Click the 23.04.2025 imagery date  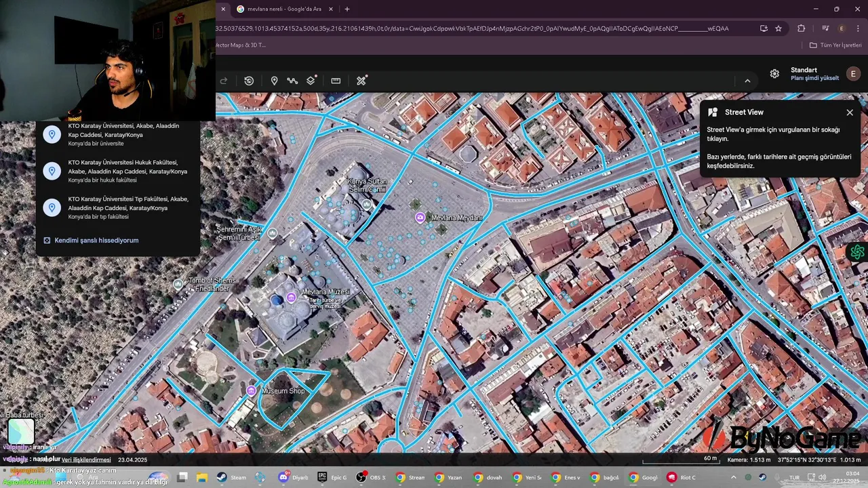click(x=132, y=460)
